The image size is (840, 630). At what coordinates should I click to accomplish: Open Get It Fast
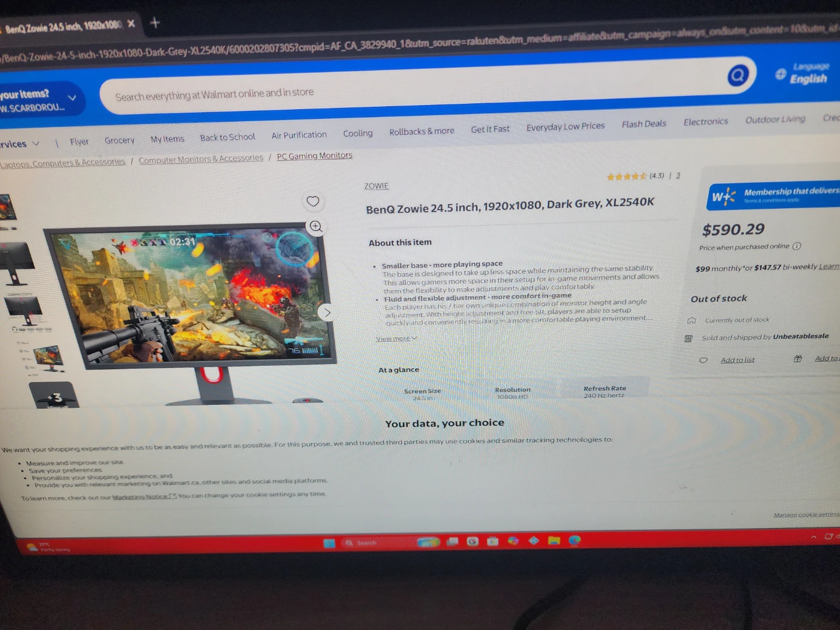point(490,129)
